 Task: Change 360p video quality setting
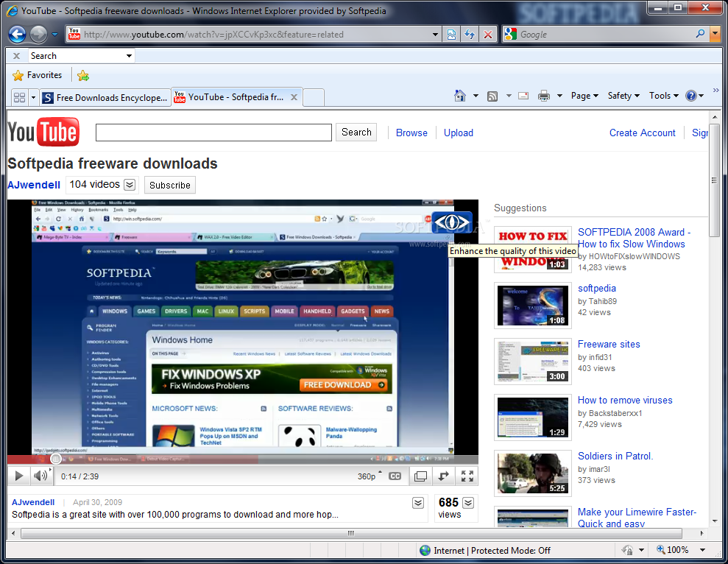click(x=370, y=476)
